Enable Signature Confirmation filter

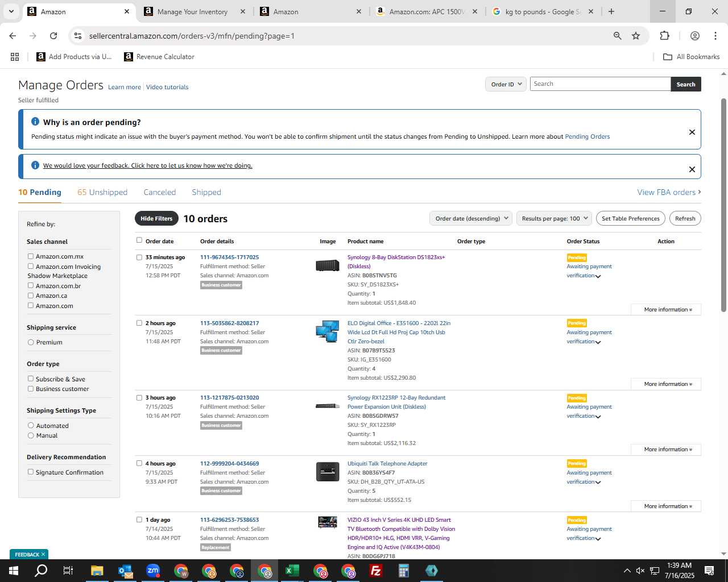31,472
